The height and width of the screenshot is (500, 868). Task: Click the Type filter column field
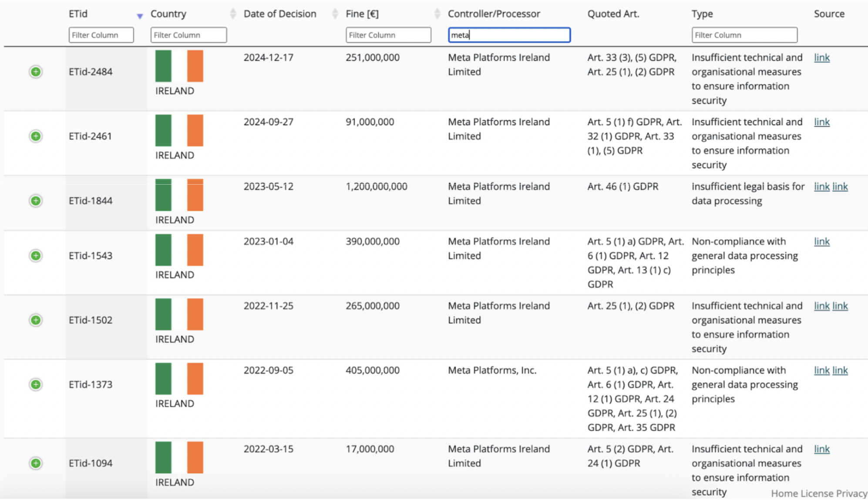click(744, 35)
